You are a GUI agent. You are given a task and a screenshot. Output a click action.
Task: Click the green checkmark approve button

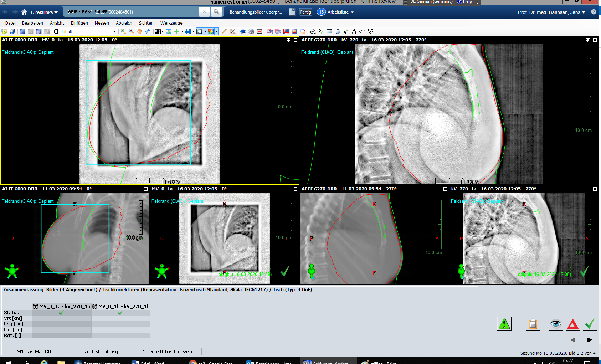pyautogui.click(x=590, y=324)
